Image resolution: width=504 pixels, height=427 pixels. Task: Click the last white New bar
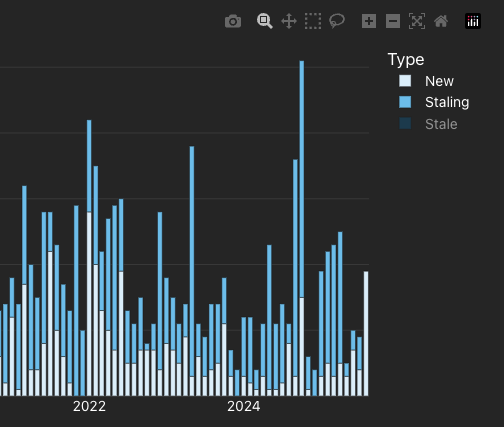coord(366,334)
